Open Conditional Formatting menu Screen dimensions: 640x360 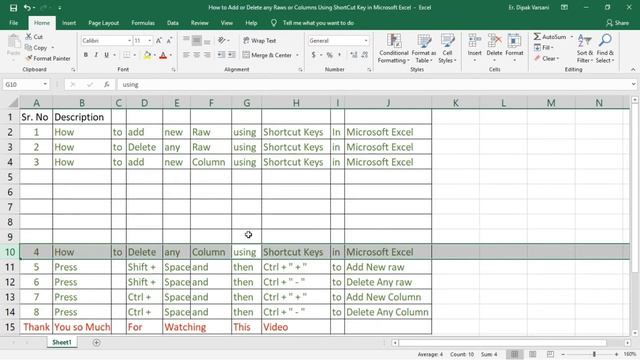tap(393, 49)
